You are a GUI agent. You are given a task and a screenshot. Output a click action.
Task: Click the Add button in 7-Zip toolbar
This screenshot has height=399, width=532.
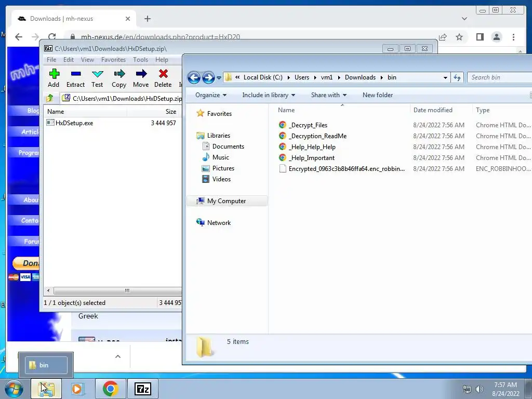(54, 78)
